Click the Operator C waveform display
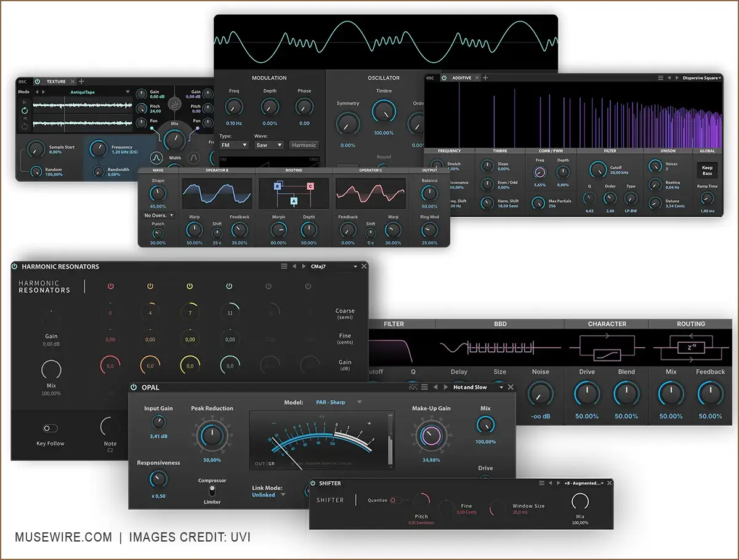This screenshot has height=560, width=739. coord(370,193)
